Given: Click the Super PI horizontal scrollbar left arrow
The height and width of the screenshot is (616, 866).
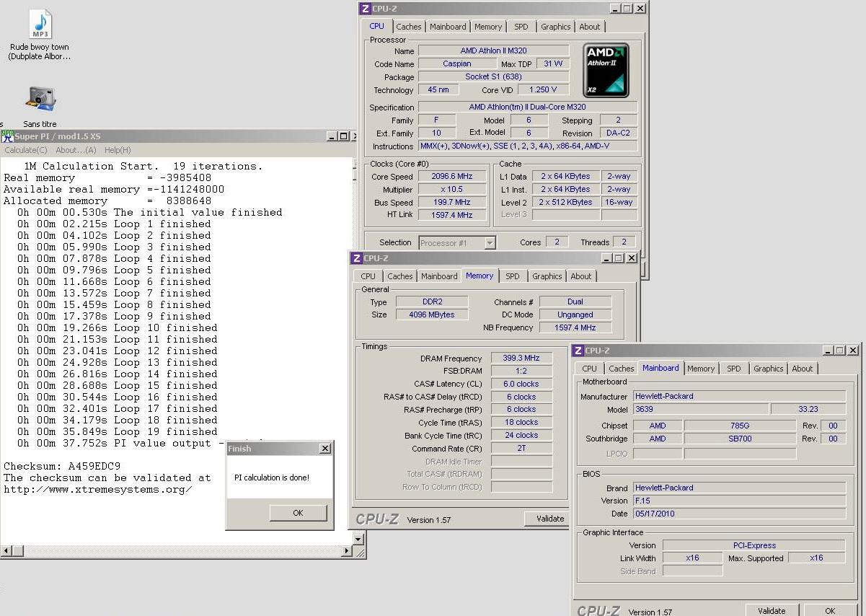Looking at the screenshot, I should [x=6, y=552].
